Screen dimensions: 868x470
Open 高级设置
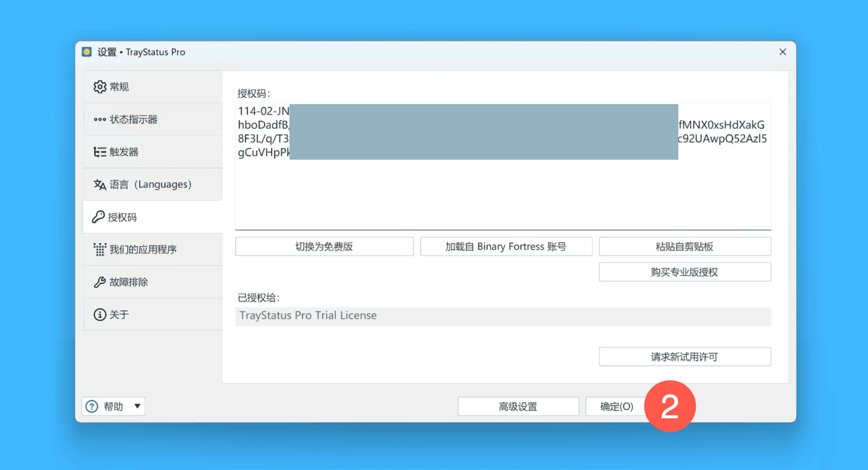(x=518, y=407)
